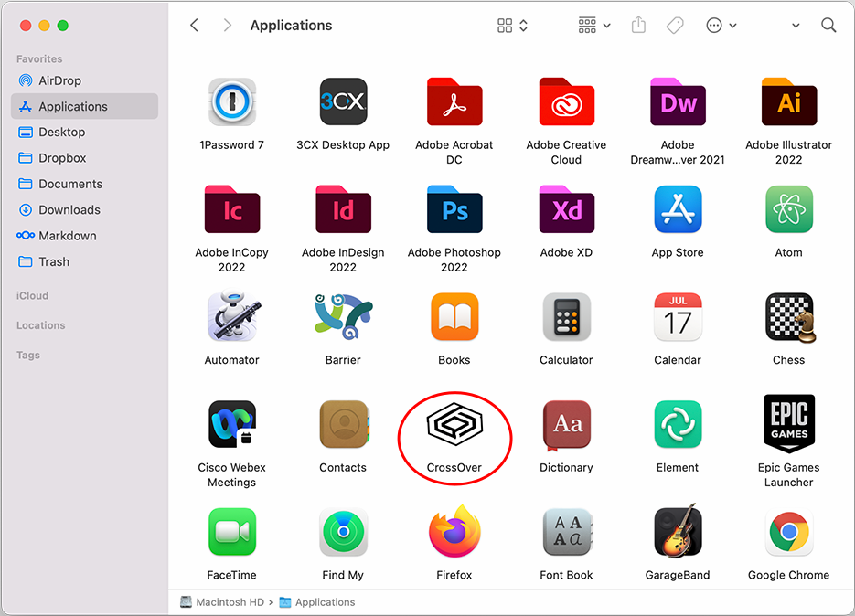Click the Share toolbar button
Screen dimensions: 855x616
click(638, 26)
